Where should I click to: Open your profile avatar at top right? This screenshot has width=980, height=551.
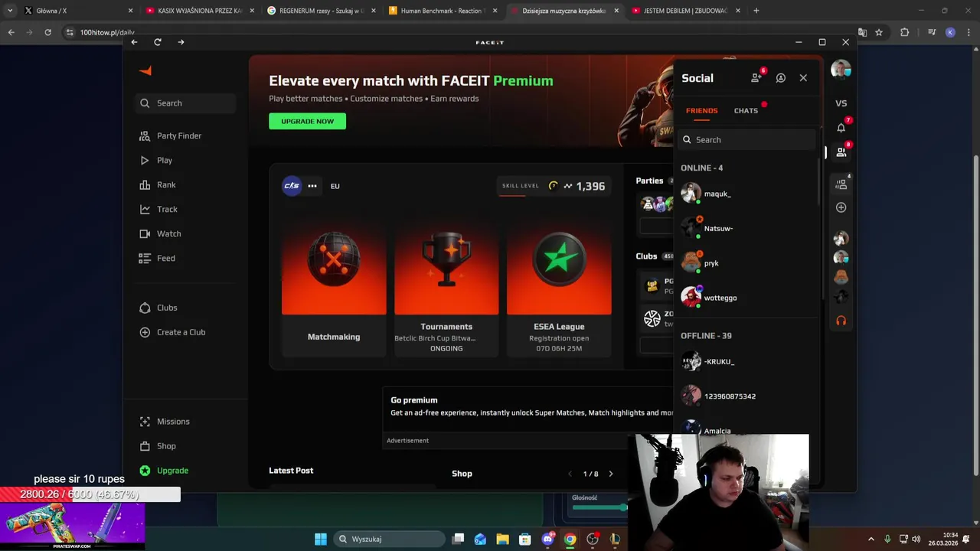tap(841, 70)
